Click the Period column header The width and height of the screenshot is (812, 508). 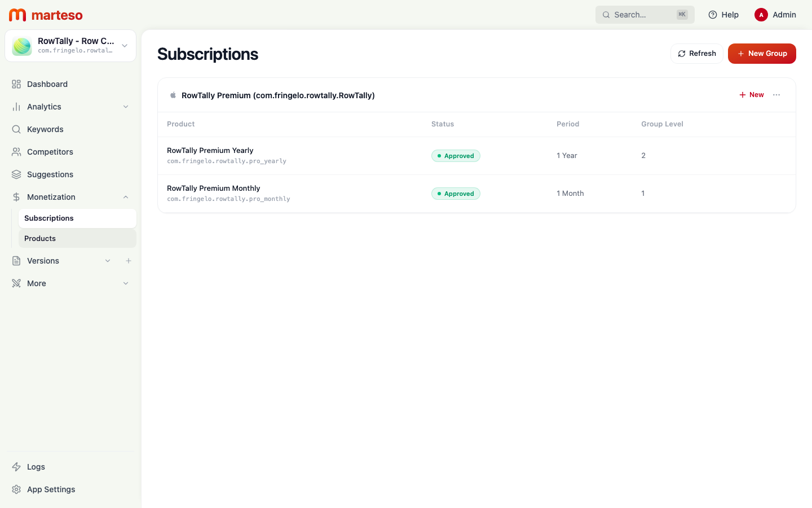point(568,124)
